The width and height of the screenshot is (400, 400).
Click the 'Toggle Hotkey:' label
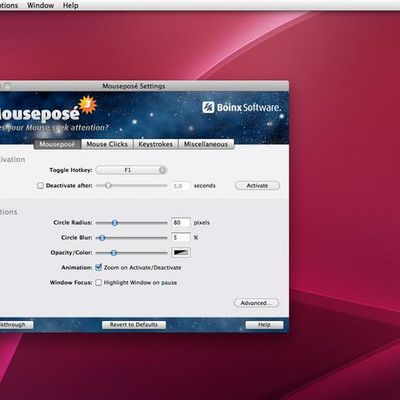pos(71,170)
